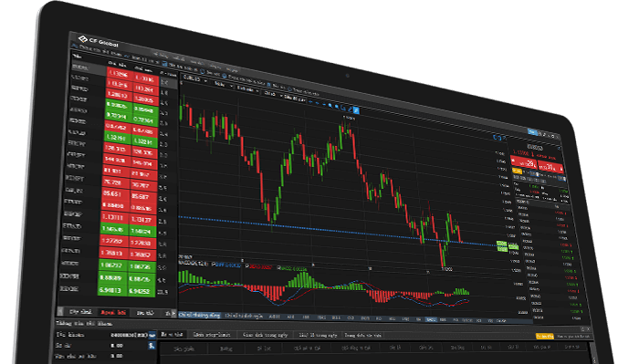The image size is (639, 364).
Task: Select the crosshair plus tool in chart toolbar
Action: tap(310, 102)
